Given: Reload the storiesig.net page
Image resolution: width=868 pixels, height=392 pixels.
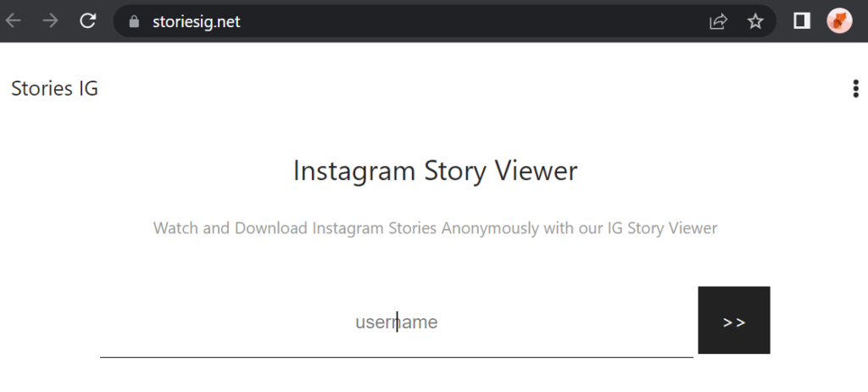Looking at the screenshot, I should click(x=87, y=21).
